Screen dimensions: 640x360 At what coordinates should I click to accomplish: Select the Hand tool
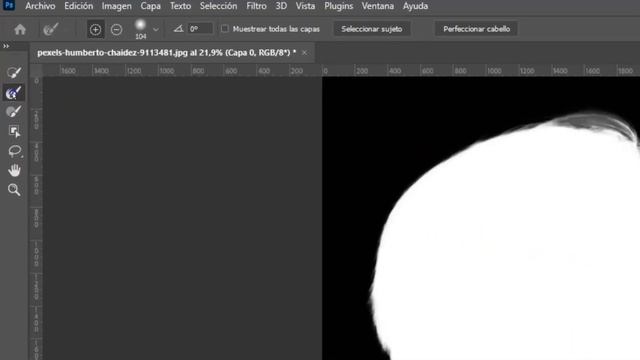pos(14,170)
